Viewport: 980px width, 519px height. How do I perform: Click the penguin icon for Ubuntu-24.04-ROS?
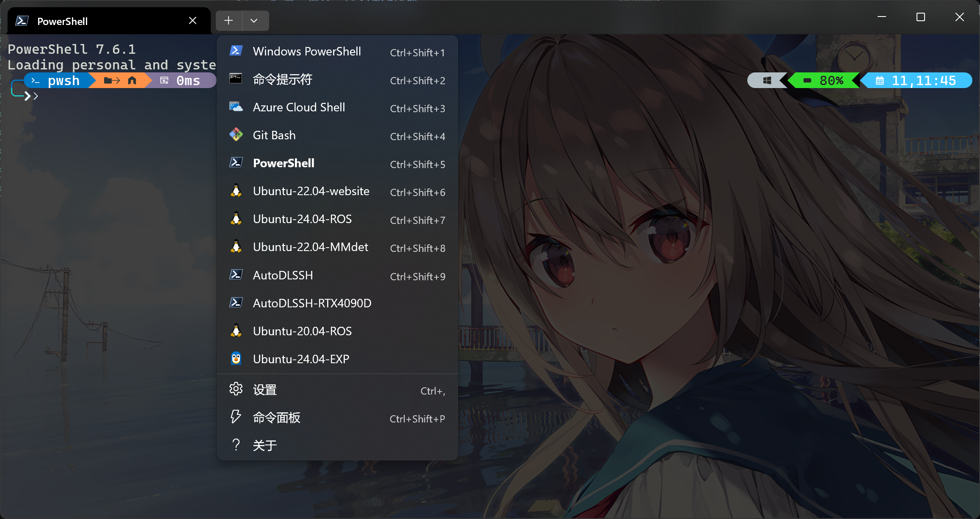pos(236,218)
